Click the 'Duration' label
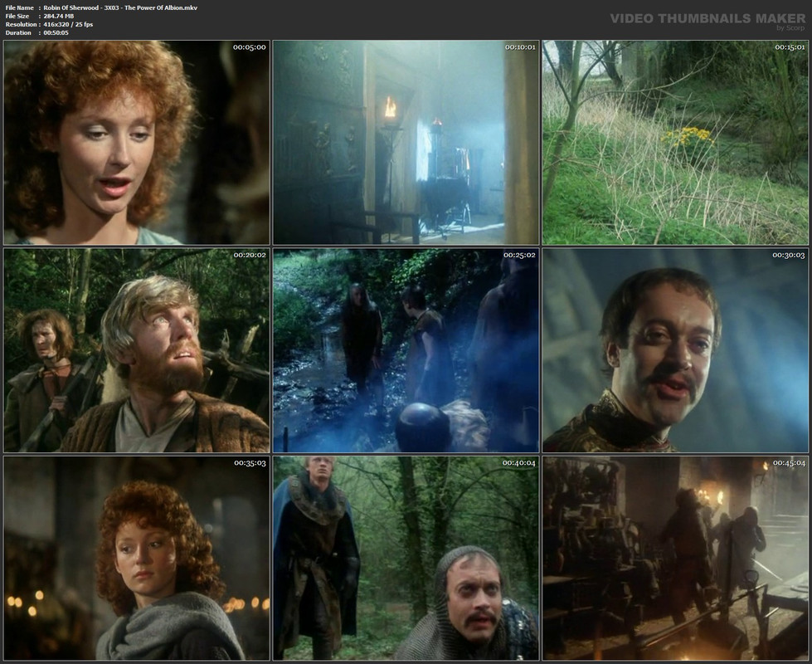Screen dimensions: 812x664 pos(18,32)
